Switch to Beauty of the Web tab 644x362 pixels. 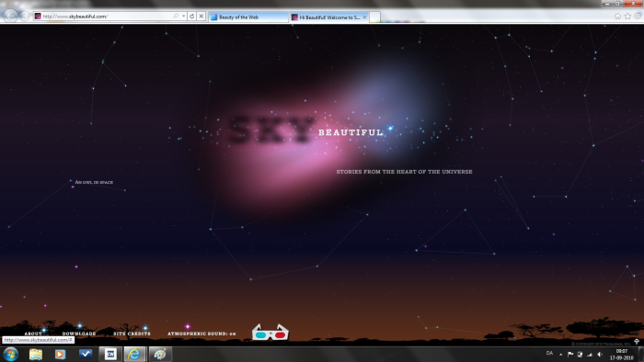[x=248, y=17]
